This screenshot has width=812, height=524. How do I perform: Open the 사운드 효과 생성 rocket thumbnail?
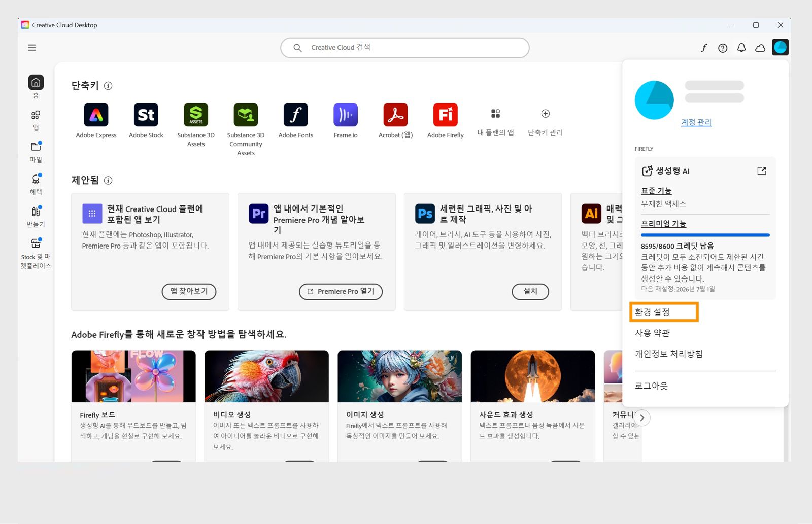[532, 376]
